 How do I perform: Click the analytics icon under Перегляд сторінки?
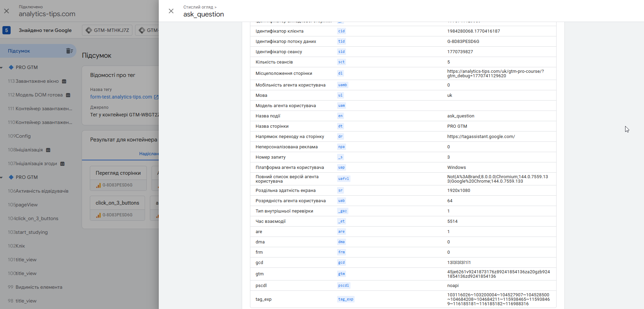(x=98, y=185)
